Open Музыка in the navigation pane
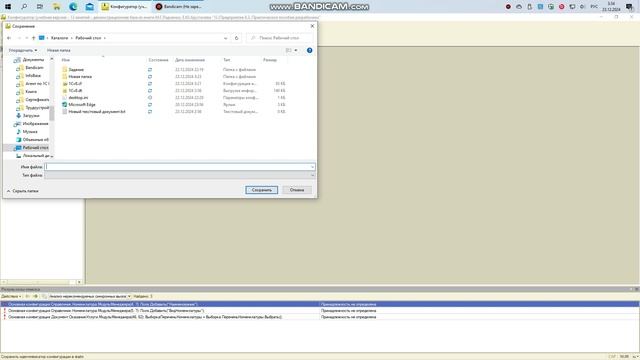This screenshot has width=640, height=360. click(29, 132)
